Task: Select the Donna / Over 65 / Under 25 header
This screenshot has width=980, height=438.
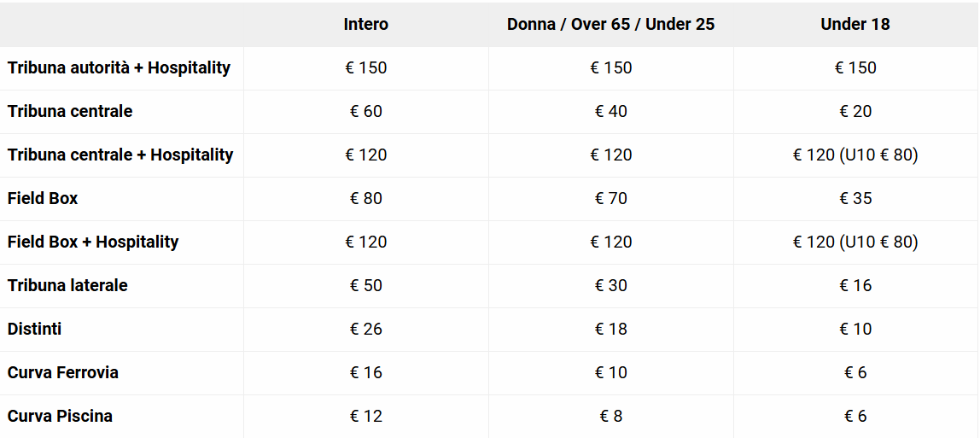Action: pyautogui.click(x=610, y=24)
